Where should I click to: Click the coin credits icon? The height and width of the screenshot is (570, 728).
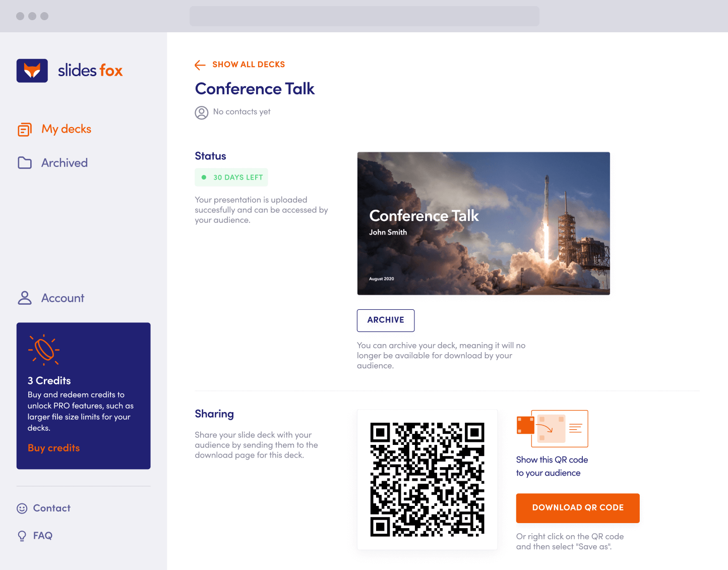coord(44,350)
